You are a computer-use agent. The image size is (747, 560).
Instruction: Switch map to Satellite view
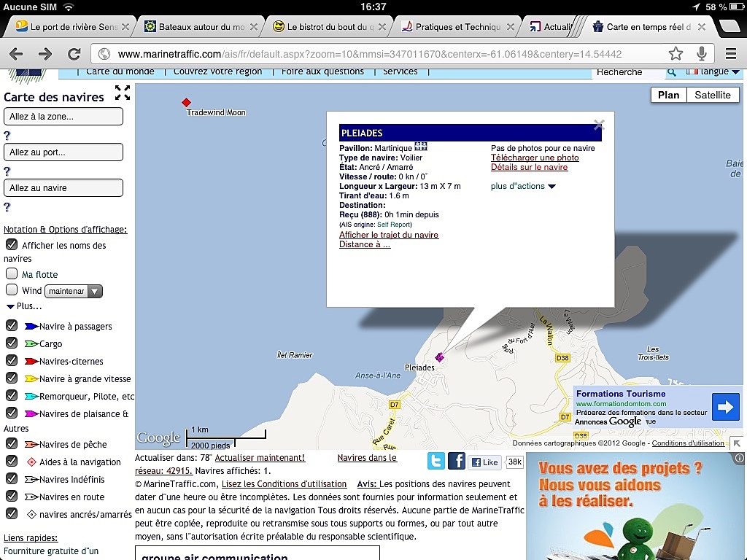[x=713, y=95]
